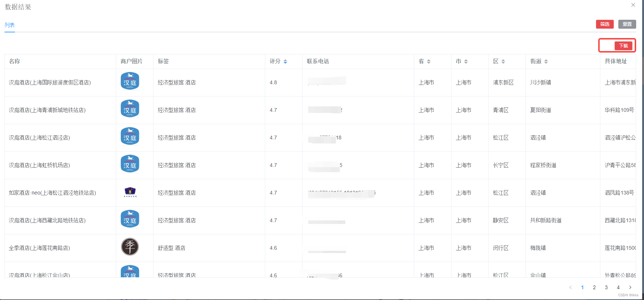Click the red 筛选 filter button
644x300 pixels.
[605, 24]
